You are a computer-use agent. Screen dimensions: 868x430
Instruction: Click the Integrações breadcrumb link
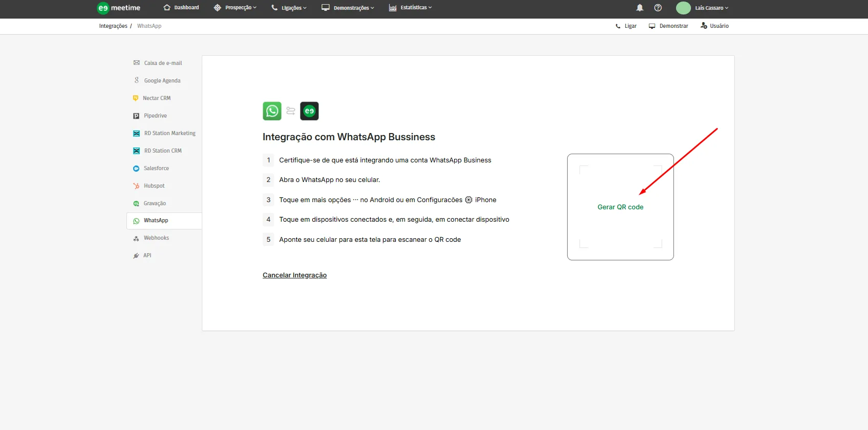(x=113, y=26)
